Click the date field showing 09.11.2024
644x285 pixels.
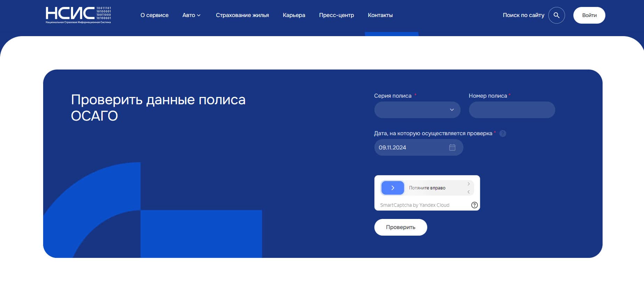click(x=419, y=147)
